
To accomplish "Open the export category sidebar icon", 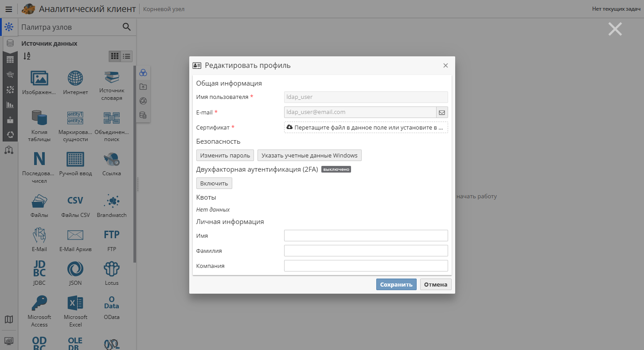I will (10, 120).
